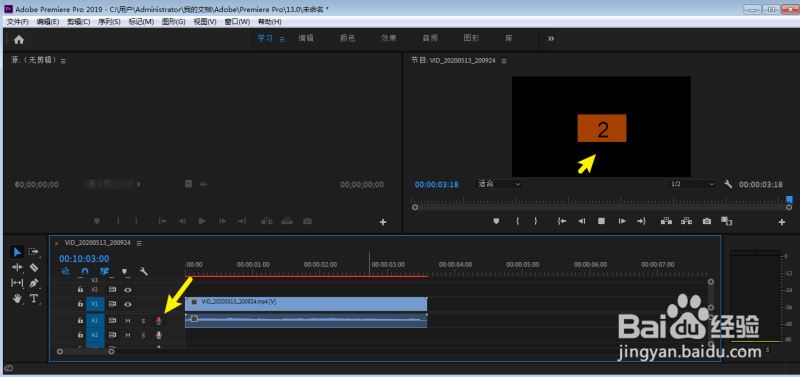This screenshot has width=800, height=377.
Task: Open Source monitor button editor plus
Action: point(383,222)
